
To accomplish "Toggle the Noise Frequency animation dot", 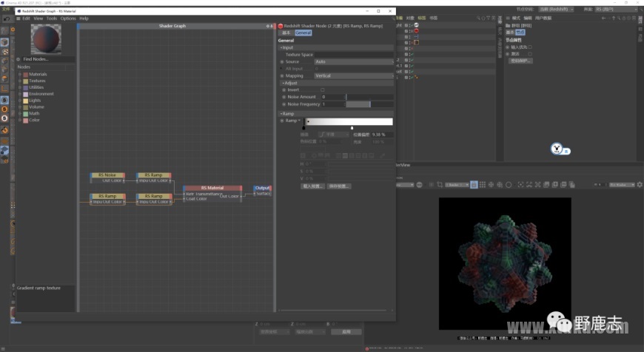I will 284,104.
